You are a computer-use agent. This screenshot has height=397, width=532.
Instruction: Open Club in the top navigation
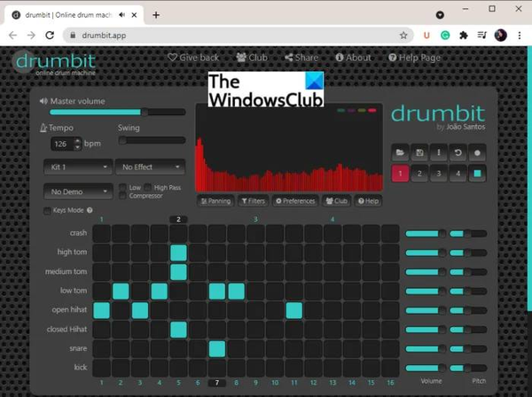[252, 58]
